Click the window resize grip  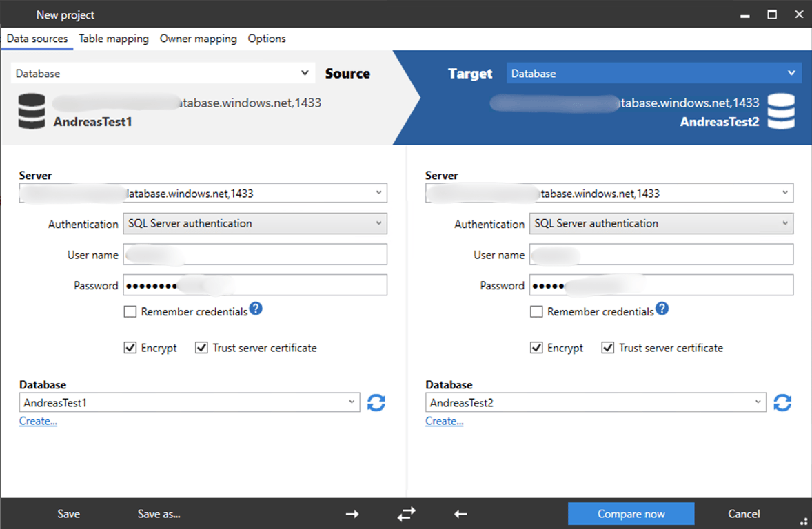(x=804, y=521)
